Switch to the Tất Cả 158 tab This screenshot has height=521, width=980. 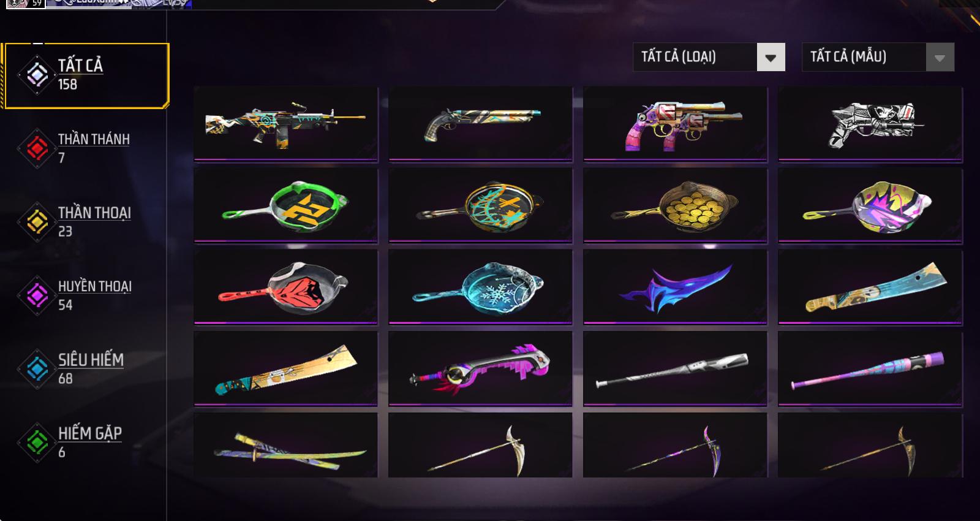click(86, 75)
